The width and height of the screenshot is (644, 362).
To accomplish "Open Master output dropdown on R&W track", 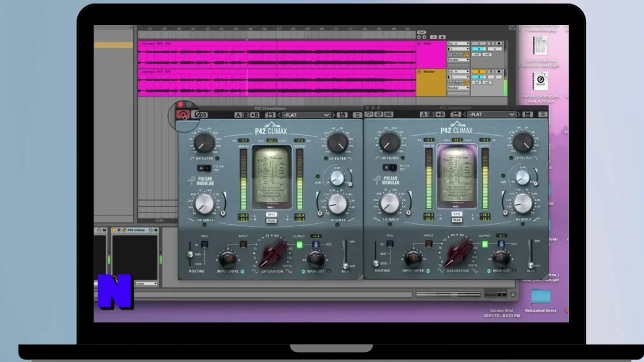I will (458, 60).
